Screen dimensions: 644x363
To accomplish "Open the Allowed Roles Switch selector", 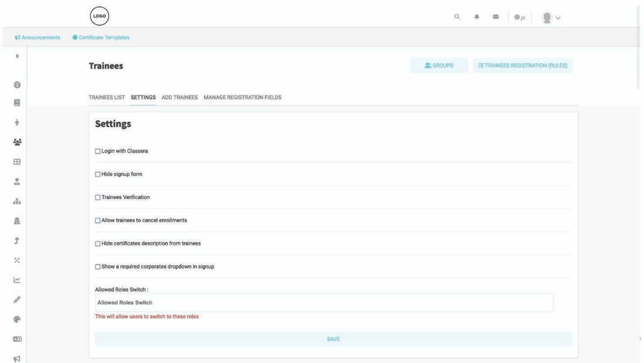I will (x=326, y=302).
